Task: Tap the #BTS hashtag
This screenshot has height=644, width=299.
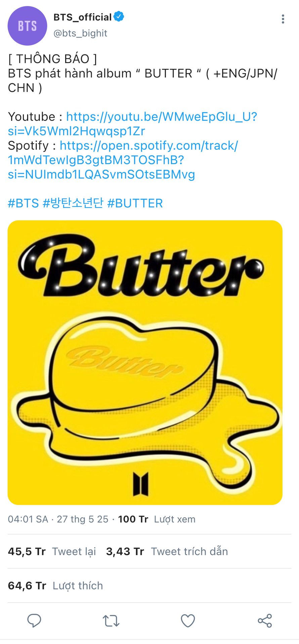Action: 23,203
